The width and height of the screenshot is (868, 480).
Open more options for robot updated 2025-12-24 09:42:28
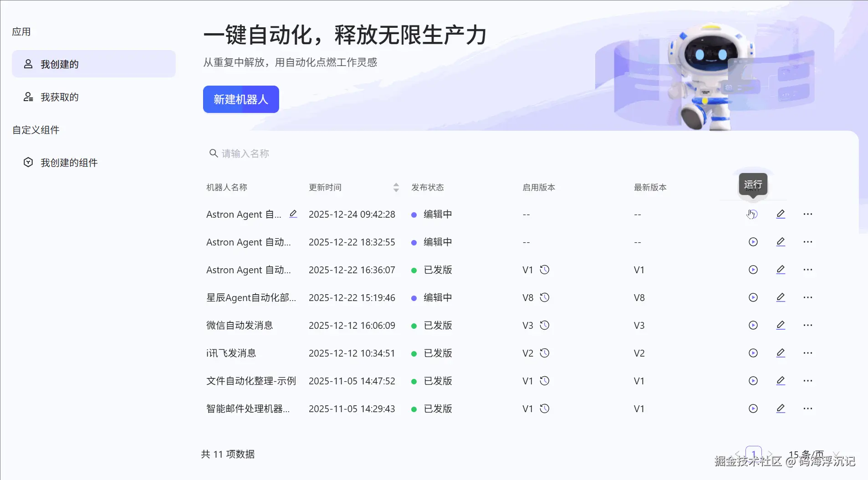808,214
